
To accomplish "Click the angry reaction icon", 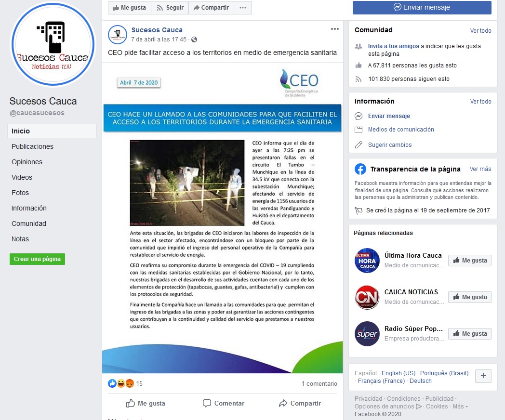I will coord(130,383).
